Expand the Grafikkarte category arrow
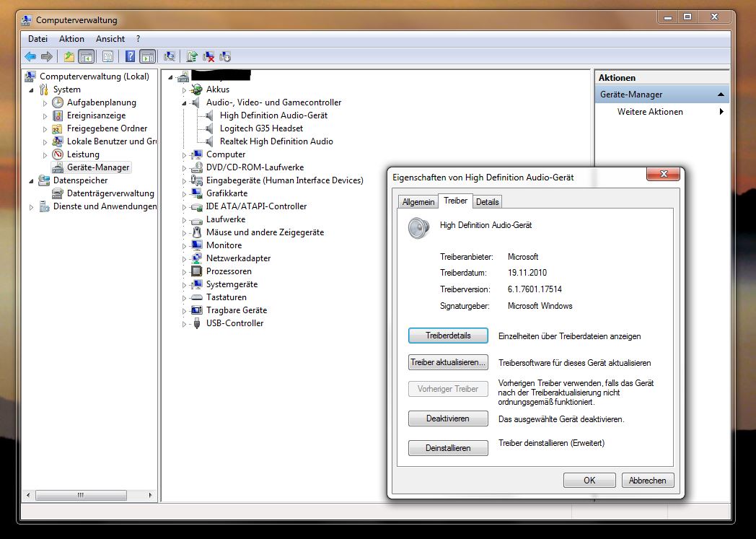The image size is (756, 539). point(184,194)
